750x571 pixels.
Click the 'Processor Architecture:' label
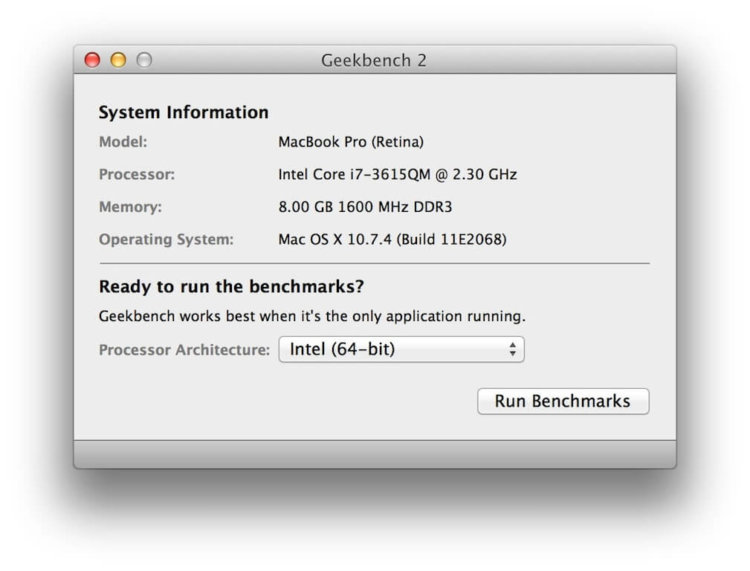pyautogui.click(x=185, y=350)
